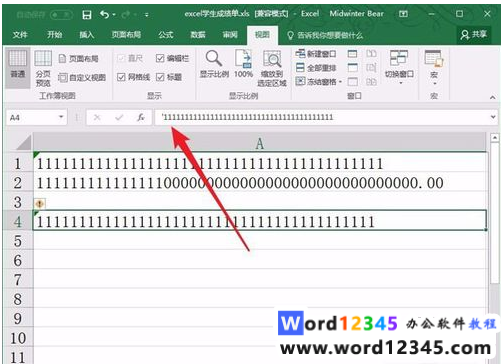This screenshot has height=364, width=501.
Task: Open the Switch Windows (切换窗口) dropdown
Action: point(399,67)
